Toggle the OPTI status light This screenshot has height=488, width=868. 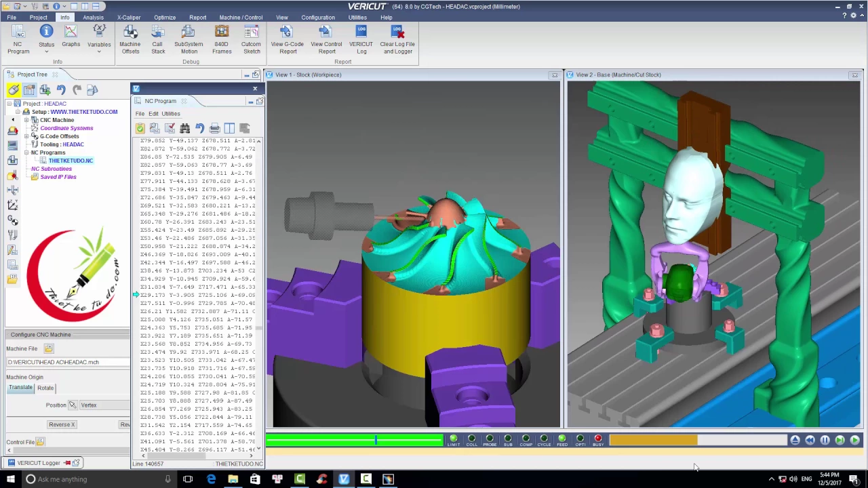580,441
